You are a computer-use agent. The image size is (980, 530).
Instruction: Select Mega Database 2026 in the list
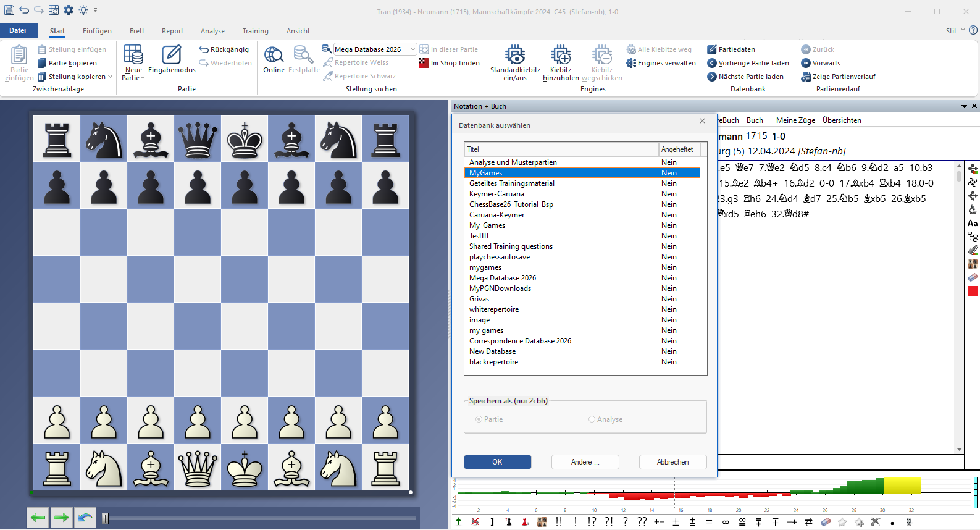click(502, 278)
